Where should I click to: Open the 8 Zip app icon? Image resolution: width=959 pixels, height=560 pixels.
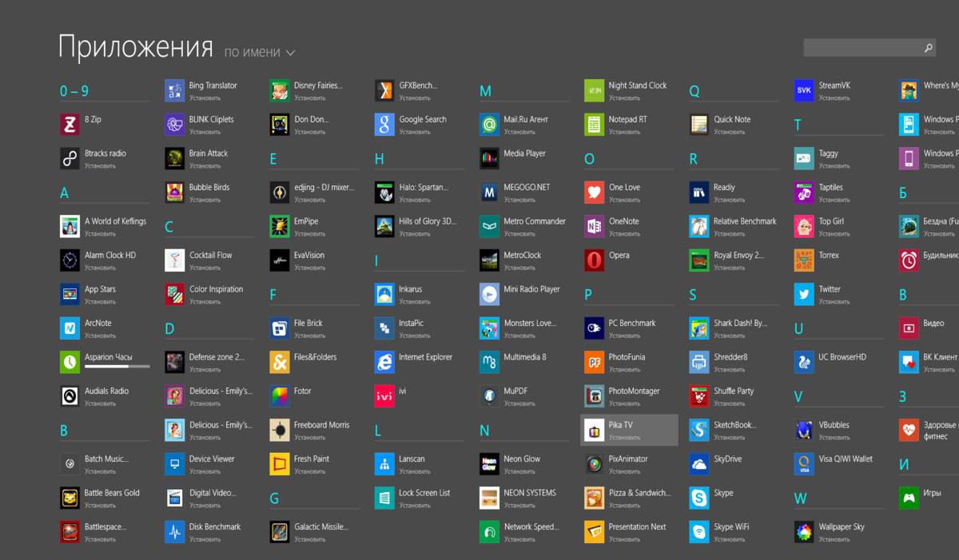(x=70, y=125)
